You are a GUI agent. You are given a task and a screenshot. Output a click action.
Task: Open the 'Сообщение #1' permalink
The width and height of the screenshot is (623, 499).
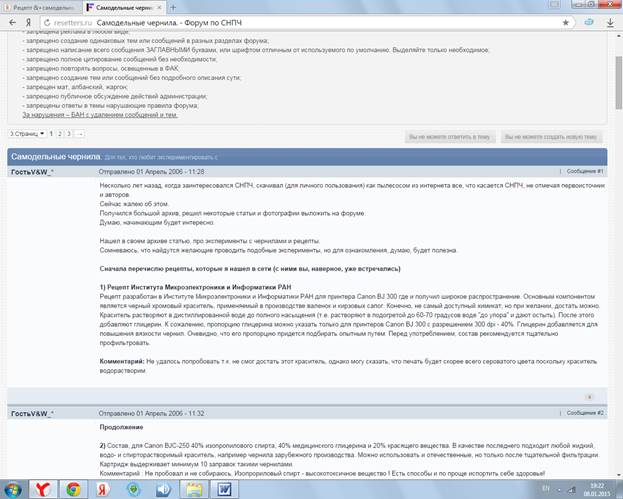click(585, 171)
